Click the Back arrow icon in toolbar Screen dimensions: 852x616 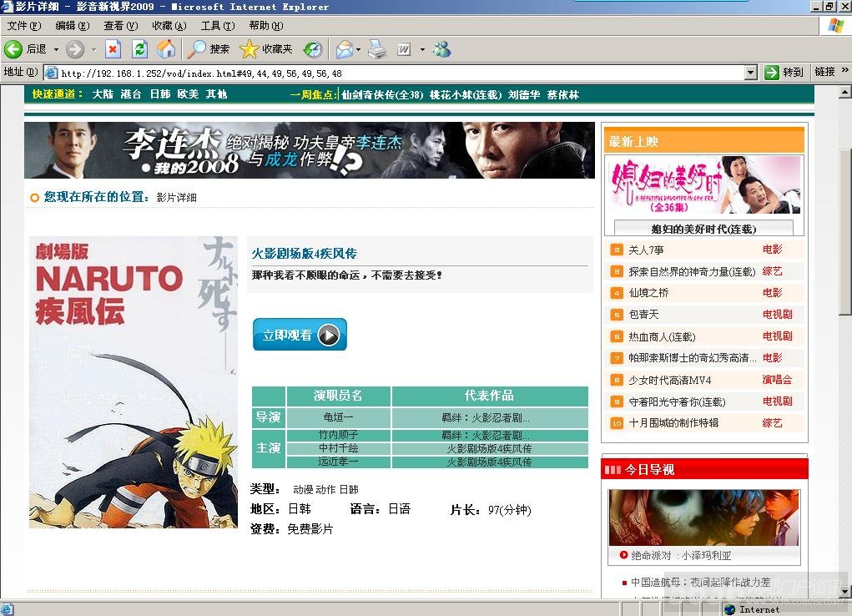coord(13,49)
